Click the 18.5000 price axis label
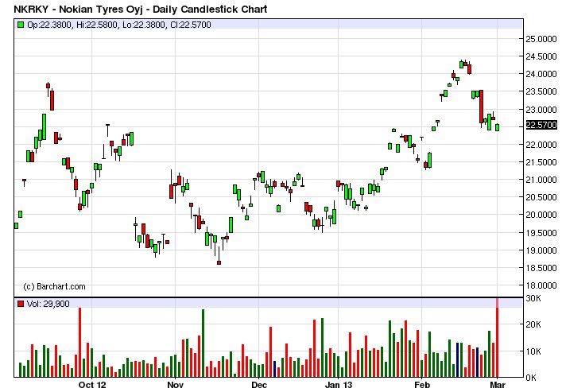 pyautogui.click(x=541, y=268)
